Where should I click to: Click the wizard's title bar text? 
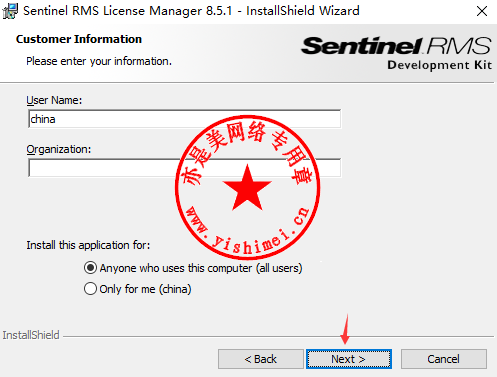(191, 11)
